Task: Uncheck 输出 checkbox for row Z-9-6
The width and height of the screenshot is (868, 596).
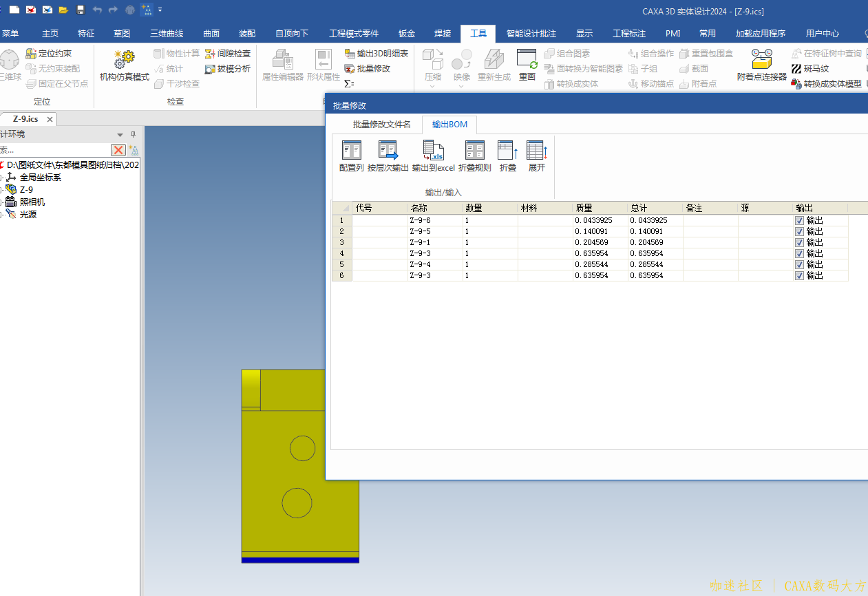Action: tap(799, 221)
